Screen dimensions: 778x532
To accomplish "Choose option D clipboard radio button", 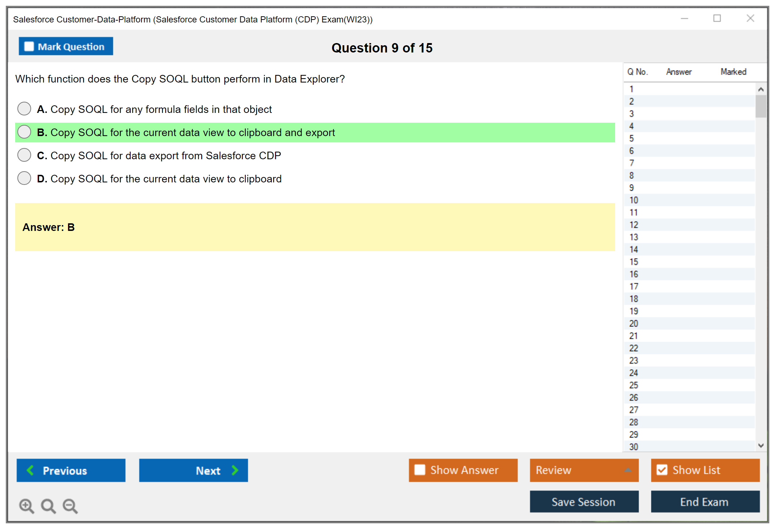I will click(x=24, y=178).
